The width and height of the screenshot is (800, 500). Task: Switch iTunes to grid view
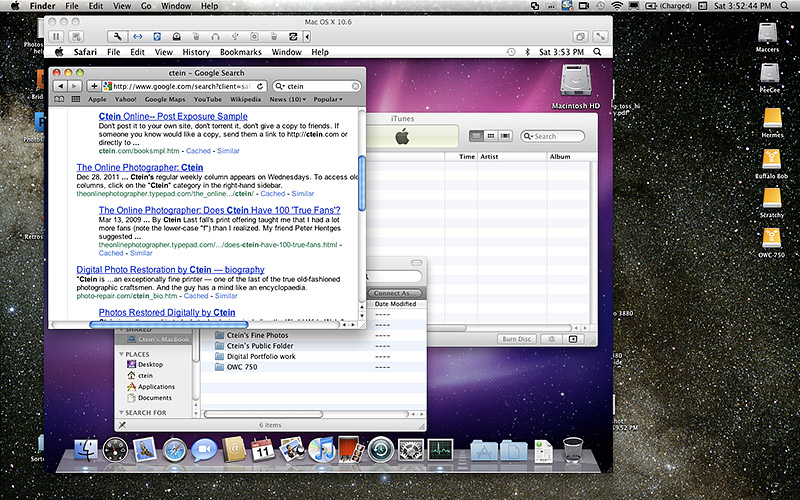click(x=490, y=136)
